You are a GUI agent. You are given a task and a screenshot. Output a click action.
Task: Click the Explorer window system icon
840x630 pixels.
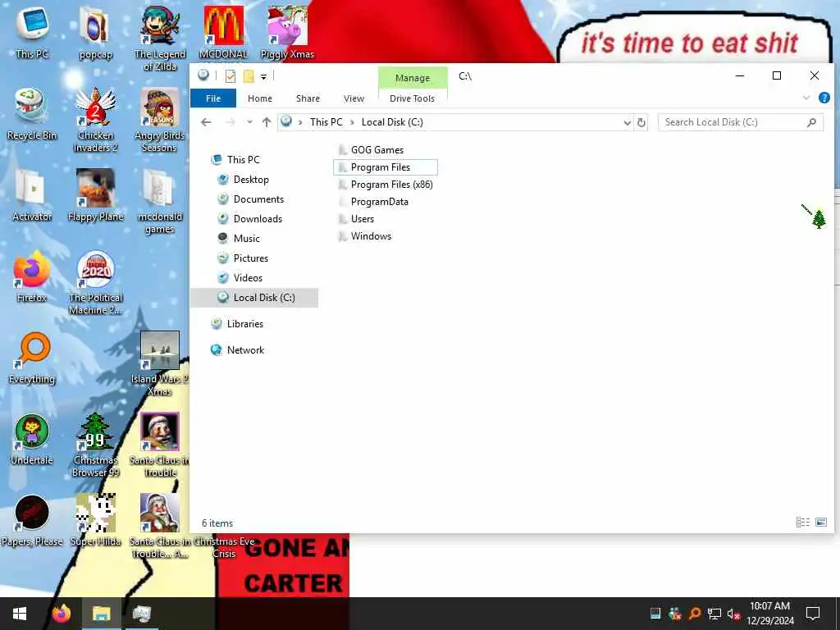pyautogui.click(x=203, y=75)
